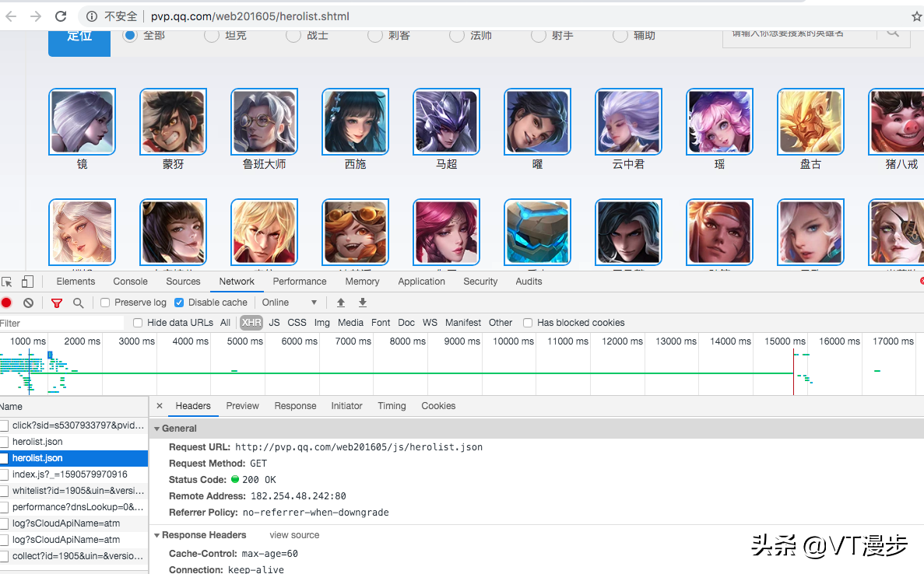The height and width of the screenshot is (574, 924).
Task: Click the browser forward arrow
Action: coord(36,16)
